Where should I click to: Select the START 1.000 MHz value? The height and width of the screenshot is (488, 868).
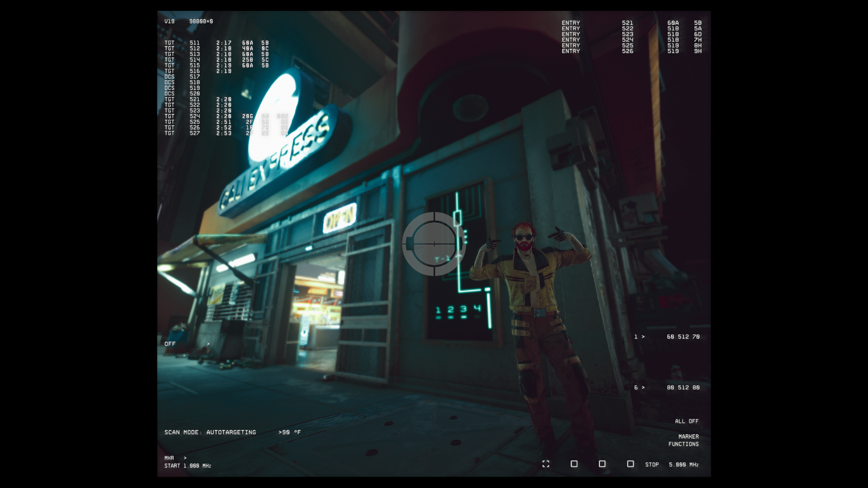click(x=188, y=466)
